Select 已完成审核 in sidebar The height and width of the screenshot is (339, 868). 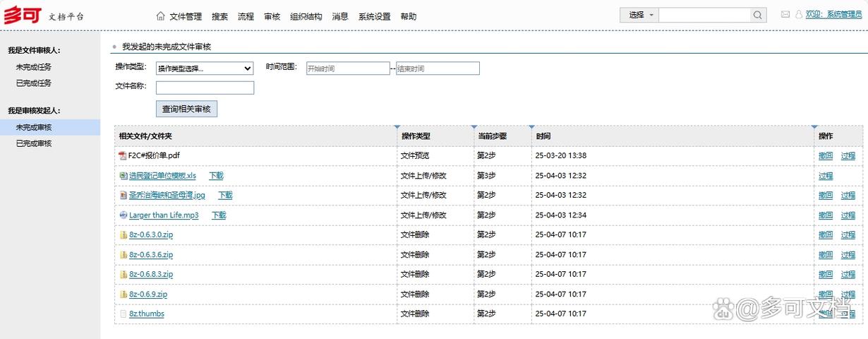point(34,143)
